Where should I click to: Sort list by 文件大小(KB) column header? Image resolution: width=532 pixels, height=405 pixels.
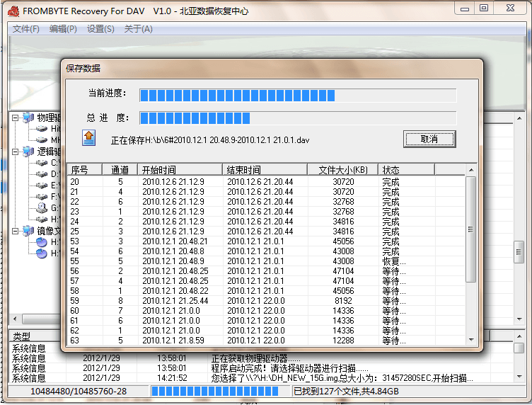click(x=342, y=170)
